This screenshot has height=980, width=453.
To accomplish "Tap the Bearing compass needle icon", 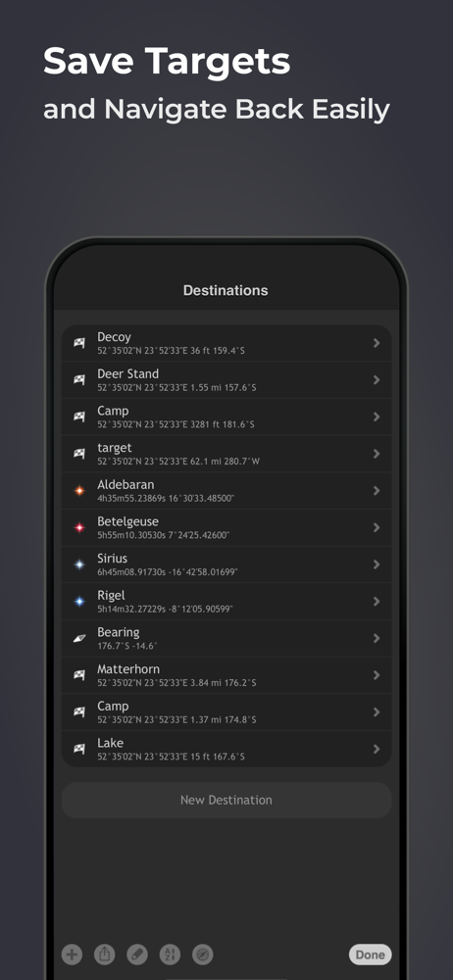I will pos(78,638).
